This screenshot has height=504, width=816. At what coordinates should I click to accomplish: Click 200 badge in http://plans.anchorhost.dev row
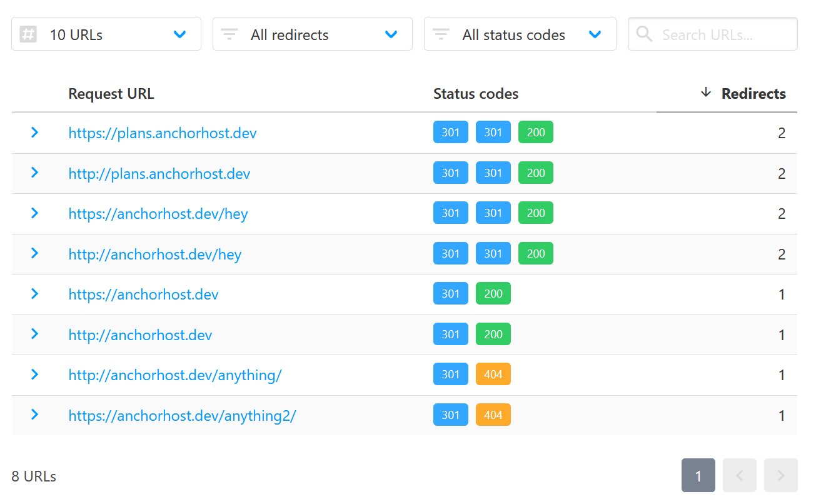point(536,173)
